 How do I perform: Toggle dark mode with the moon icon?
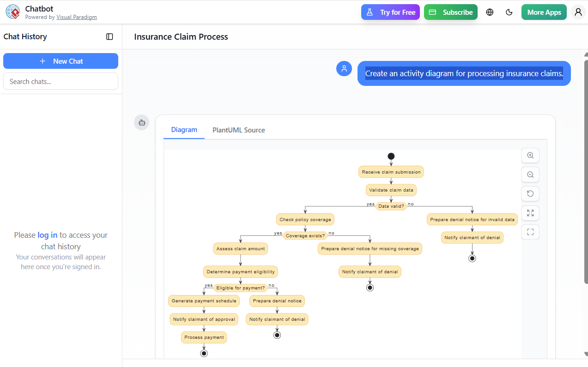[x=509, y=12]
